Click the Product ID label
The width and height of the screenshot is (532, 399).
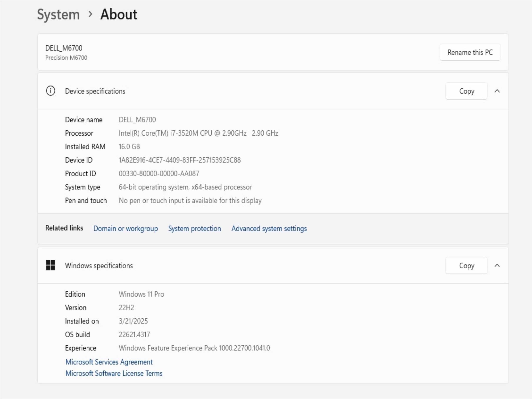[x=80, y=173]
